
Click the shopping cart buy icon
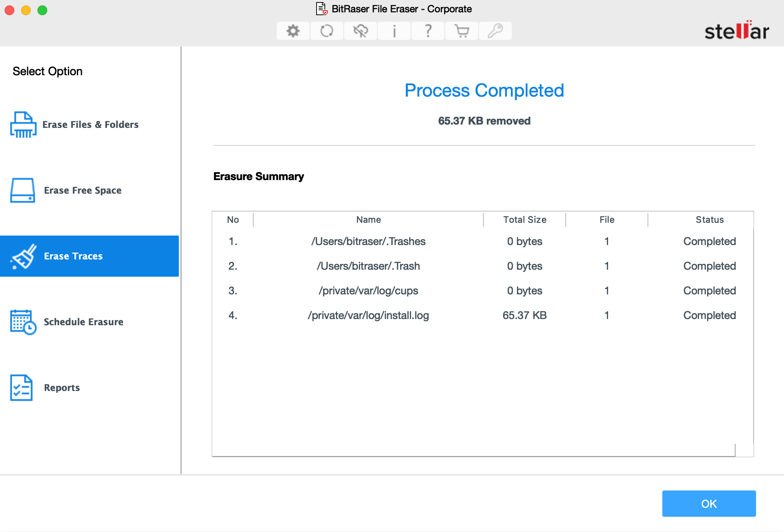(462, 31)
